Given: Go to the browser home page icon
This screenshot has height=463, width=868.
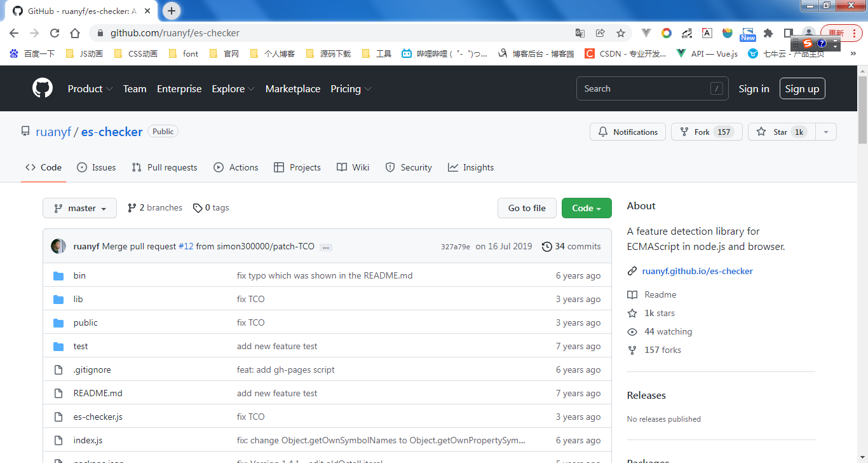Looking at the screenshot, I should coord(75,33).
